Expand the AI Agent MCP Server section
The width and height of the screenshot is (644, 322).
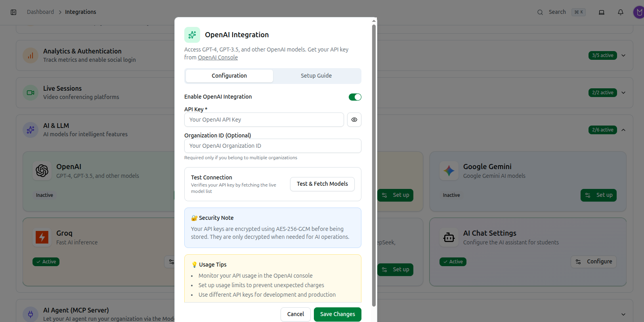tap(623, 314)
